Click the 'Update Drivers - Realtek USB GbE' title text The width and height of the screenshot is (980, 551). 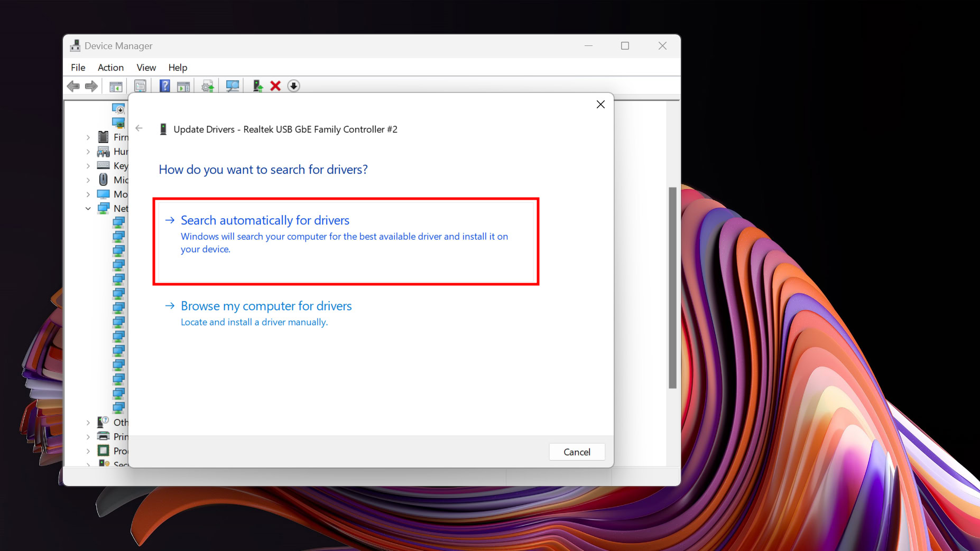tap(285, 129)
